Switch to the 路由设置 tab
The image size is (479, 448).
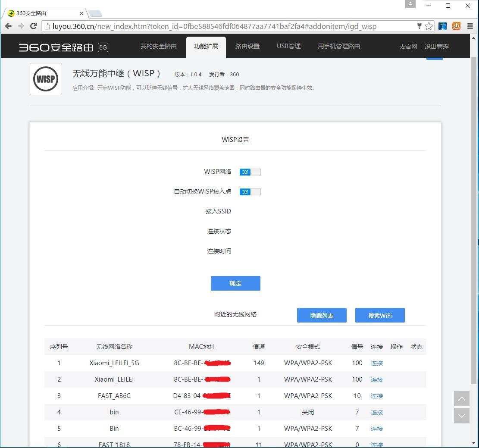pos(247,46)
